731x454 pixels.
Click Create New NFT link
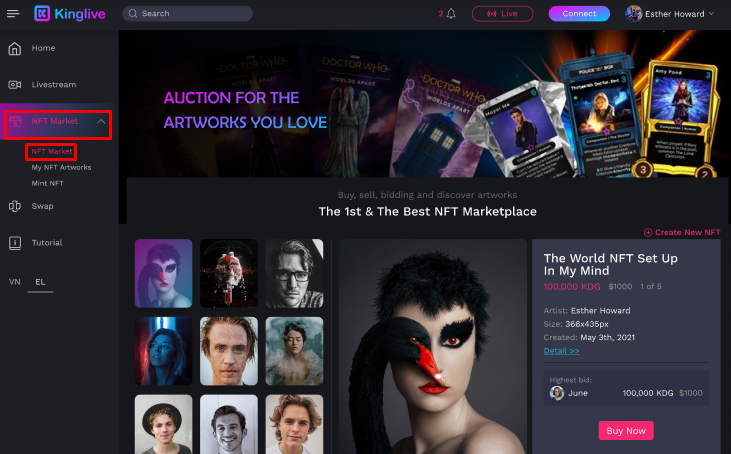682,232
